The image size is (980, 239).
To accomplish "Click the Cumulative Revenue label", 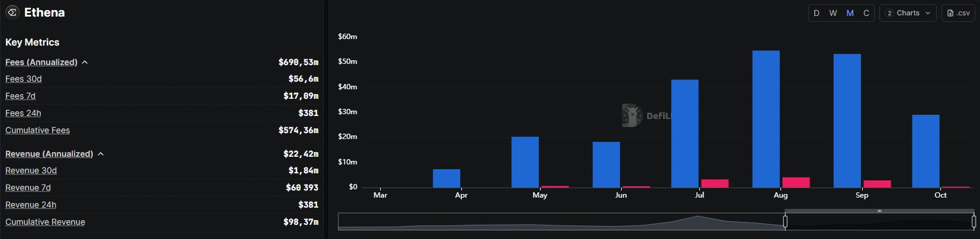I will [45, 222].
